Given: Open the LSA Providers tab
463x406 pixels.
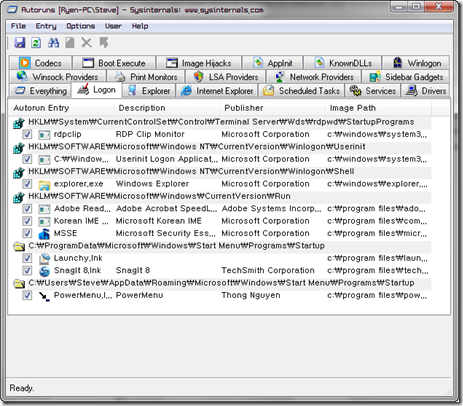Looking at the screenshot, I should click(225, 77).
